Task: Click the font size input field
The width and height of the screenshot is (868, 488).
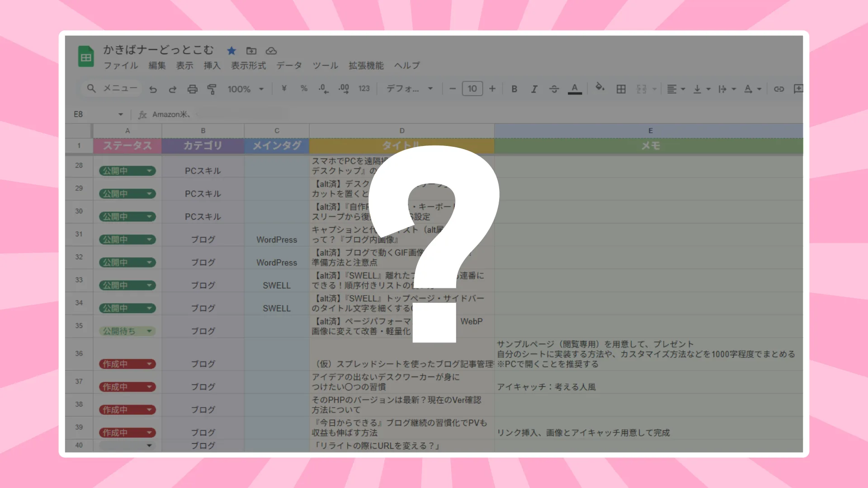Action: 472,89
